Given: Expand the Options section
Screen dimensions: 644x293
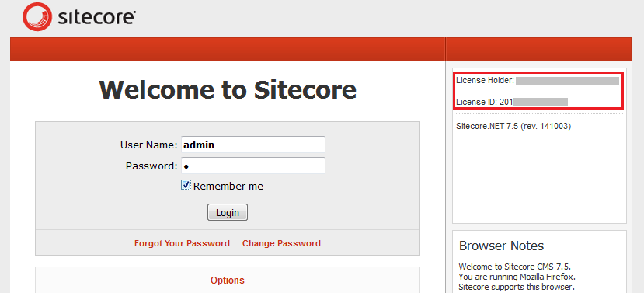Looking at the screenshot, I should click(228, 281).
